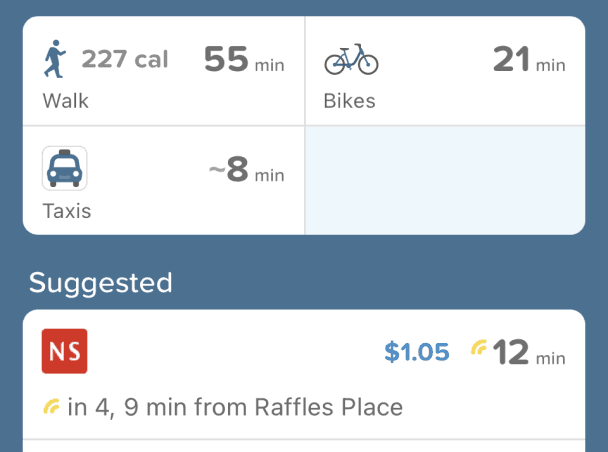Viewport: 608px width, 452px height.
Task: Tap the ~8 min taxi estimate
Action: [x=246, y=170]
